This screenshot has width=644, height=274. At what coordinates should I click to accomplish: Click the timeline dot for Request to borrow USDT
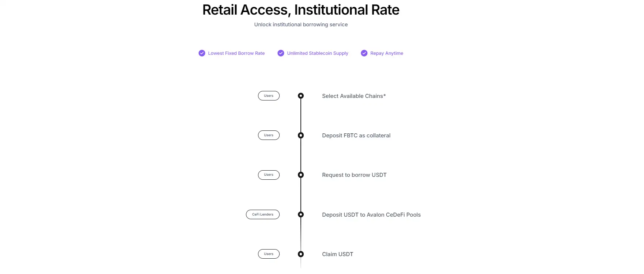[x=301, y=175]
